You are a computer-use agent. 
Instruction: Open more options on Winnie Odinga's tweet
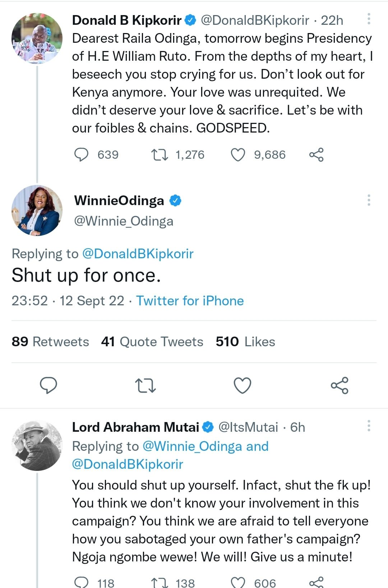(x=369, y=200)
